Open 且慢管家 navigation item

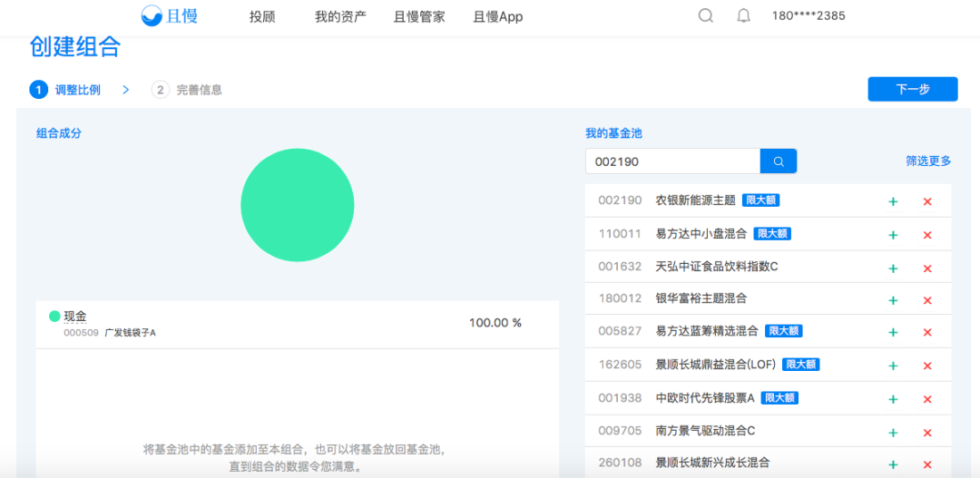tap(419, 16)
